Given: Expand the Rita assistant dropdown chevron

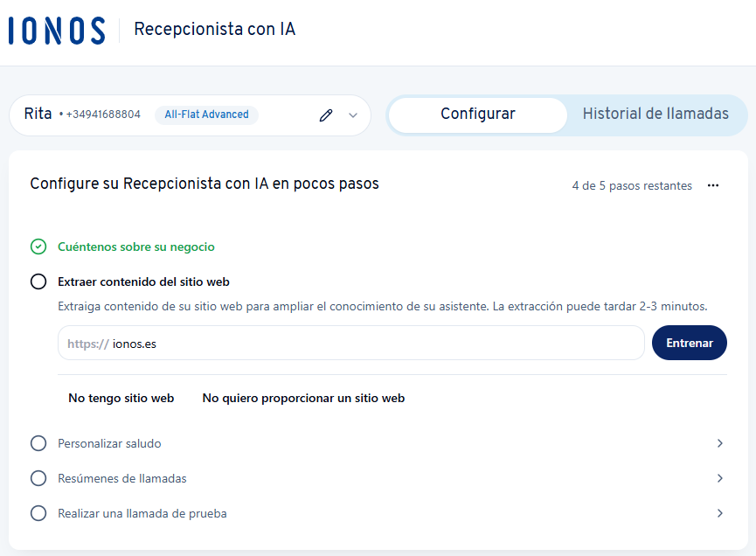Looking at the screenshot, I should 353,115.
